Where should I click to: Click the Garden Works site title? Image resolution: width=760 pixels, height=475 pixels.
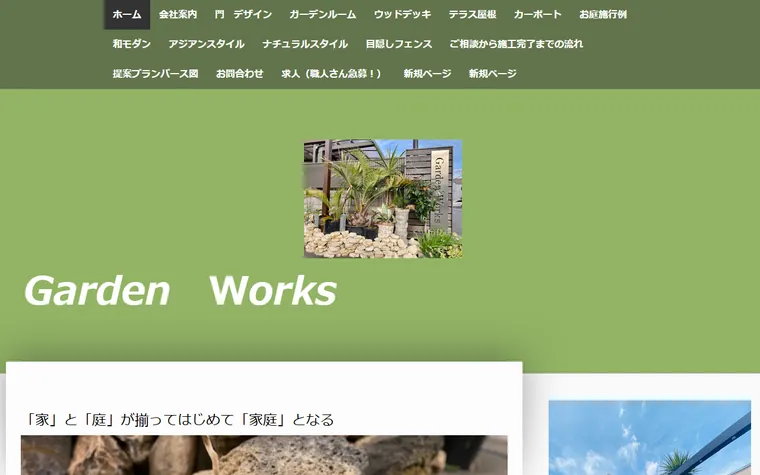180,291
